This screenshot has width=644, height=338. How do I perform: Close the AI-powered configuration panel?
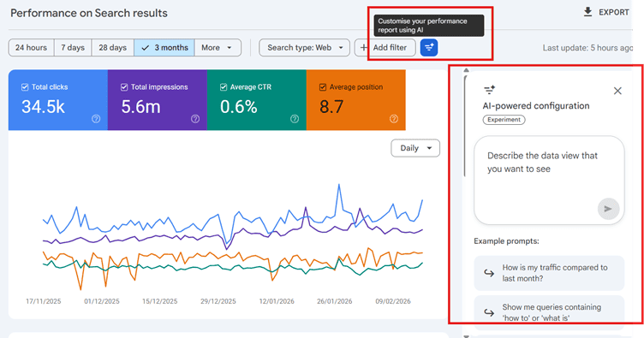617,91
